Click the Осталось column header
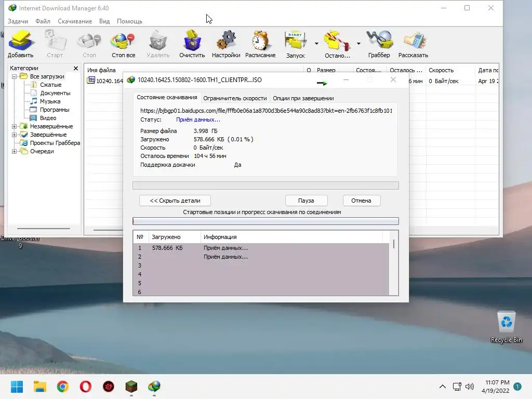The height and width of the screenshot is (399, 532). point(406,70)
